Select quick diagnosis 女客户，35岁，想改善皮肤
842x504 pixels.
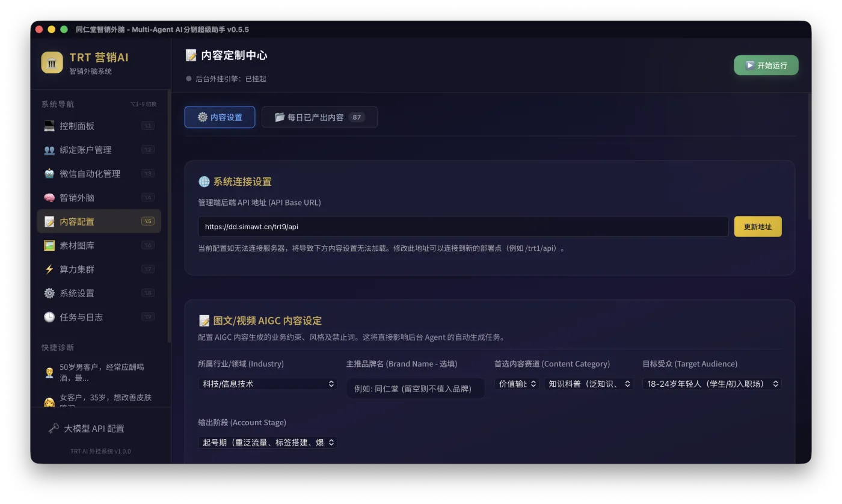(99, 399)
